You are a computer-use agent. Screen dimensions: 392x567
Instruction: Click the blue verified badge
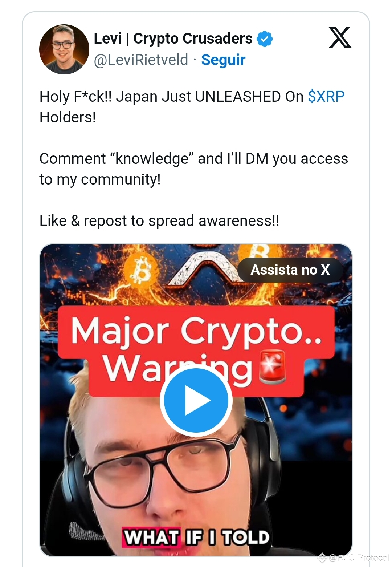coord(265,39)
